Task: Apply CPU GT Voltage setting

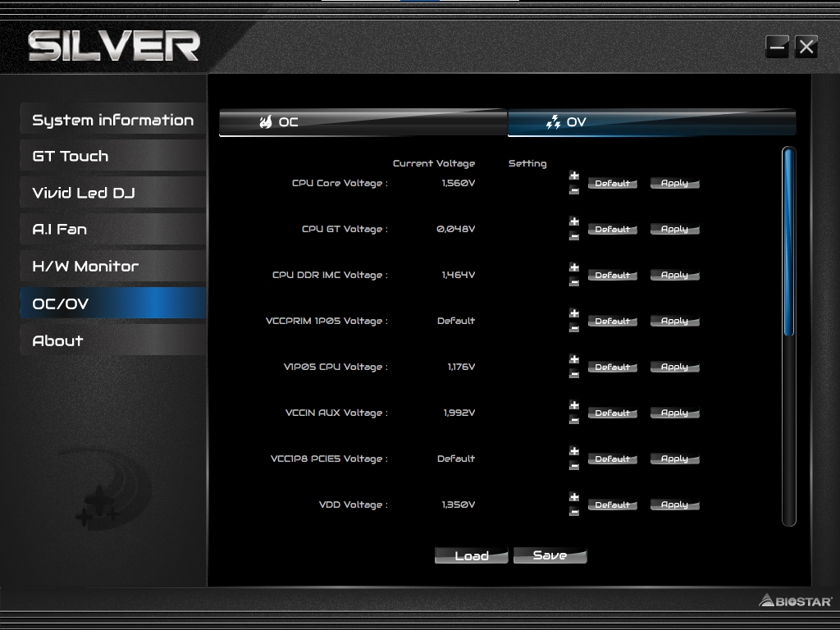Action: [674, 230]
